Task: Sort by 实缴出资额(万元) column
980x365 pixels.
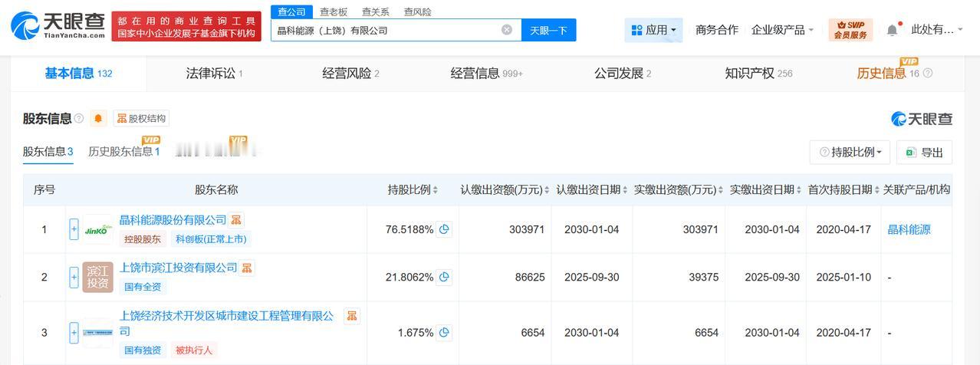Action: (x=679, y=189)
